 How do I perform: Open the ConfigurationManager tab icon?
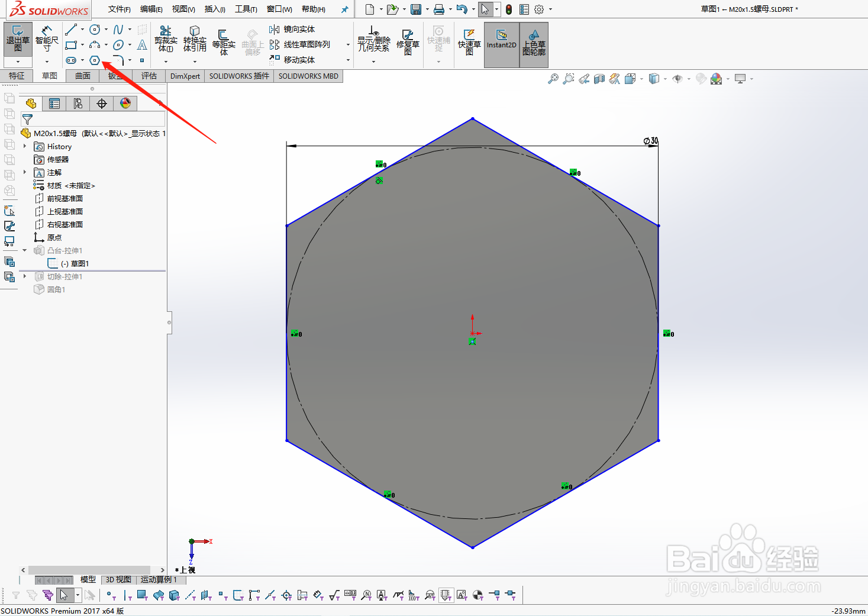coord(78,104)
